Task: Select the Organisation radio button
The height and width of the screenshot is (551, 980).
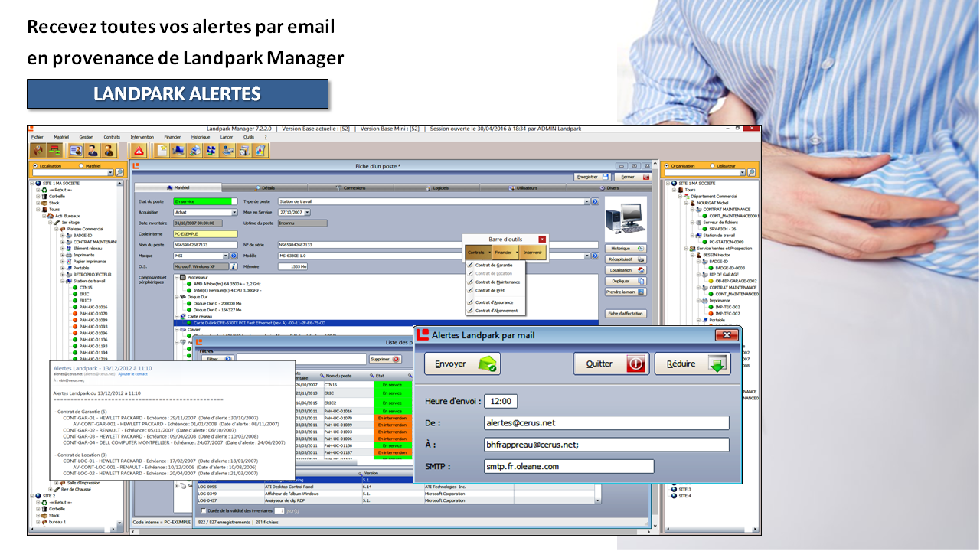Action: pos(666,165)
